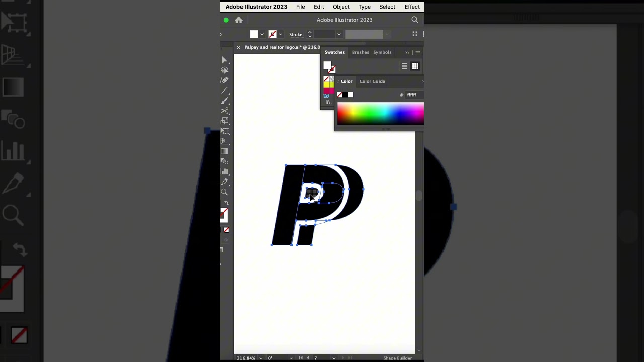
Task: Select the Scale tool
Action: point(225,121)
